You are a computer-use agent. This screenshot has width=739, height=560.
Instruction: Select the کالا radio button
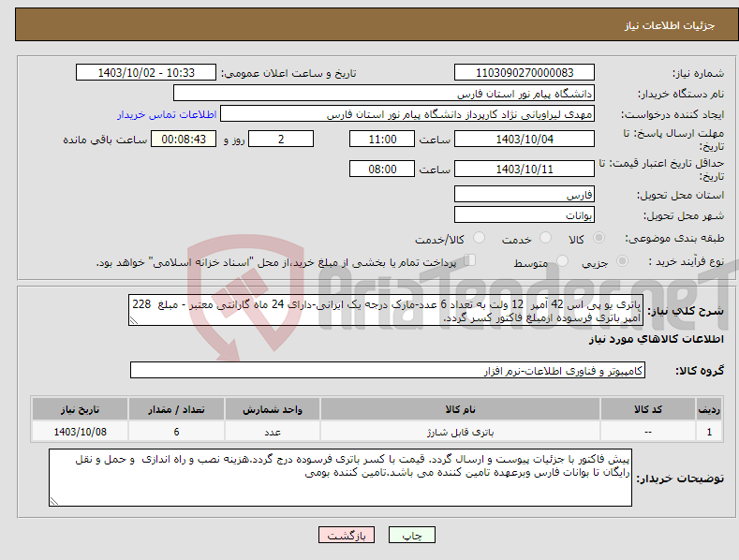599,238
